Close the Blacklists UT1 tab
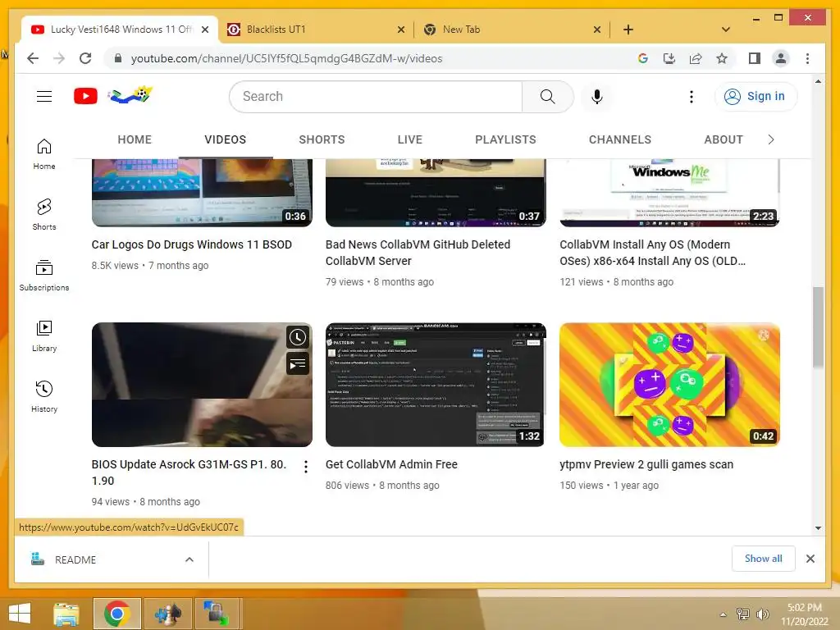Viewport: 840px width, 630px height. (400, 30)
